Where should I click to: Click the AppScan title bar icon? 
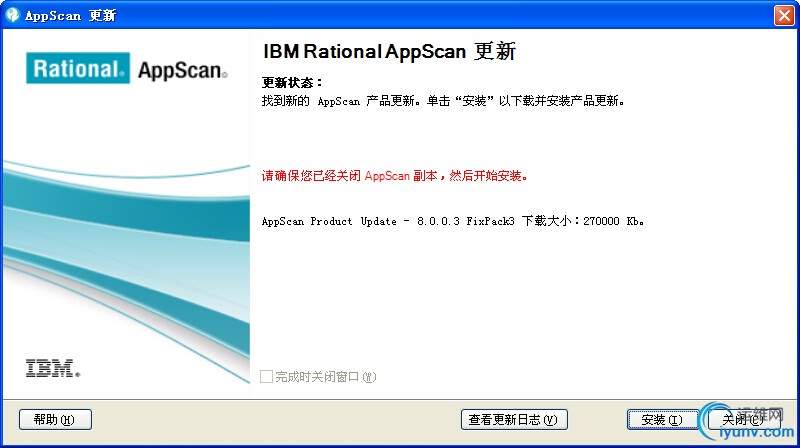pyautogui.click(x=12, y=15)
